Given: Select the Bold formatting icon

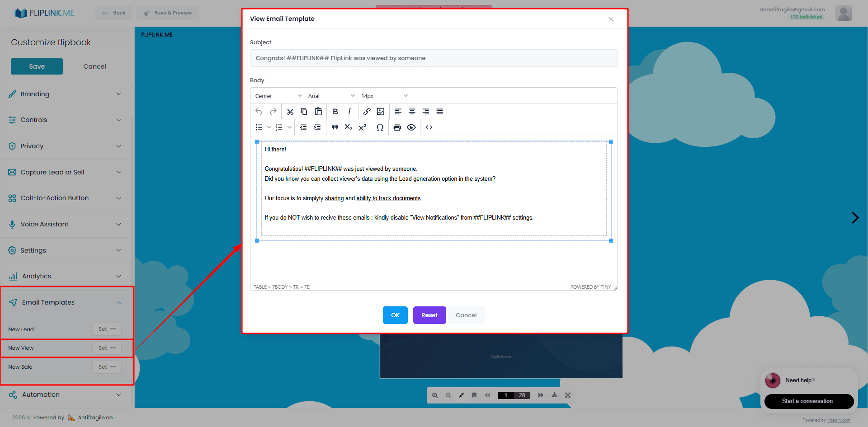Looking at the screenshot, I should pyautogui.click(x=335, y=111).
